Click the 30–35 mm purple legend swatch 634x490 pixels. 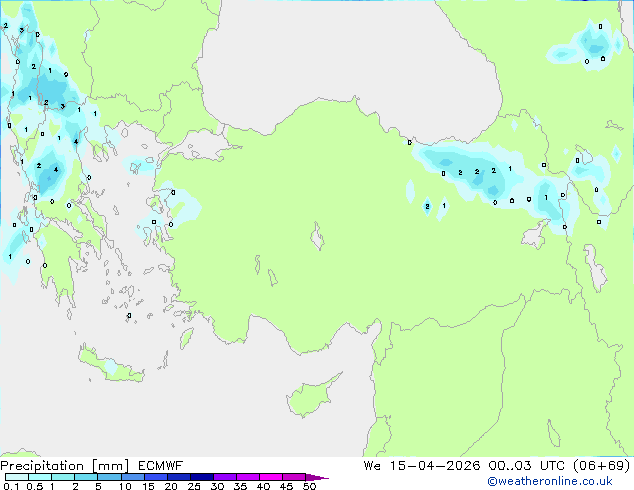(225, 477)
